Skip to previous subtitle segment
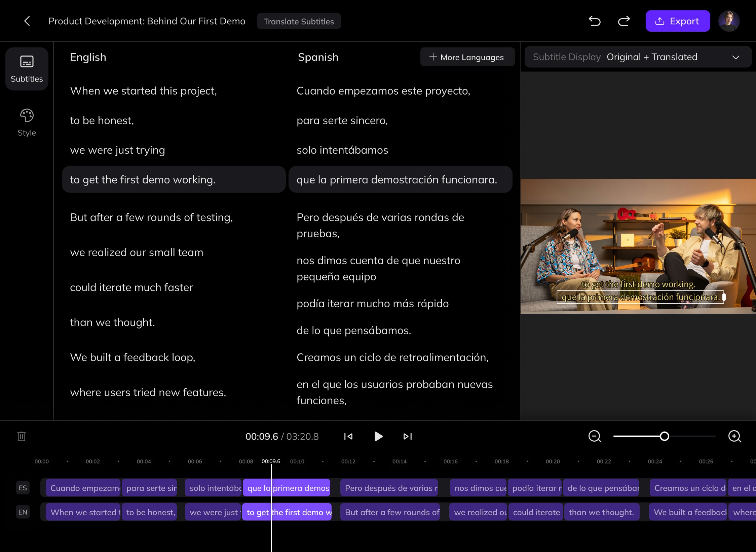Viewport: 756px width, 552px height. coord(348,437)
